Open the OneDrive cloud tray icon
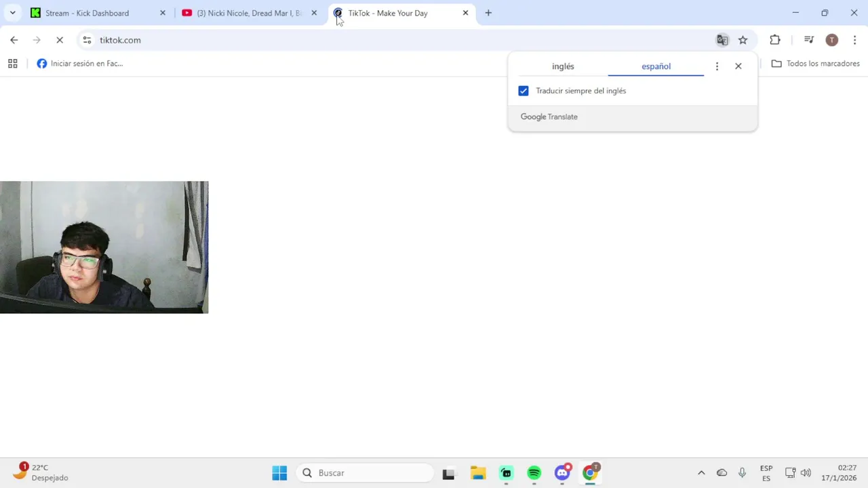The image size is (868, 488). tap(722, 472)
